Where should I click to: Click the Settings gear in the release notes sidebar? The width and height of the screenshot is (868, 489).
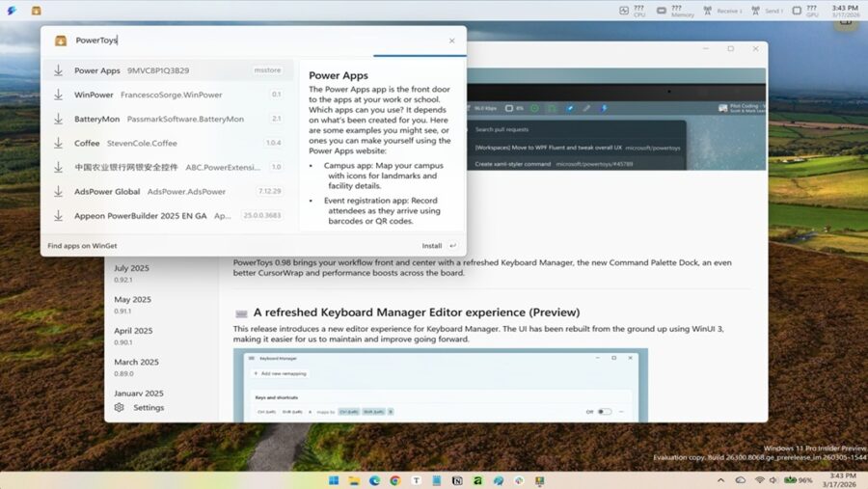click(119, 407)
